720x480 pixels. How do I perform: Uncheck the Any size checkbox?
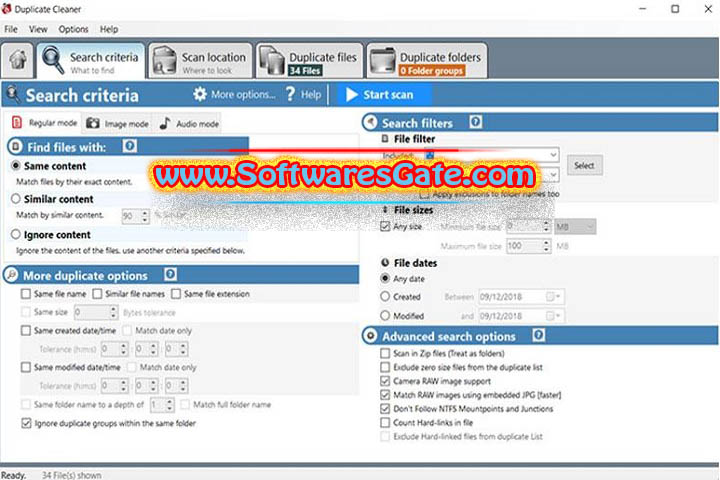(385, 226)
